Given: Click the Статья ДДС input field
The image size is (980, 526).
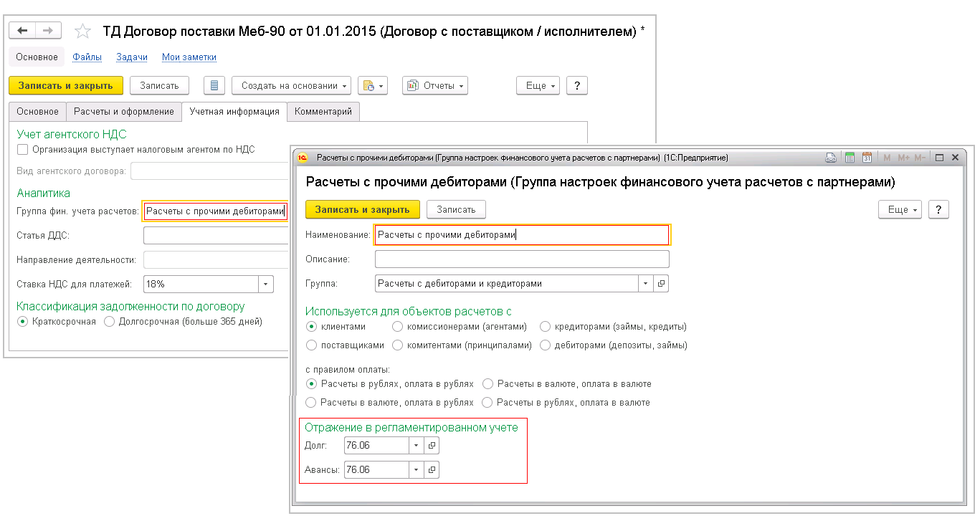Looking at the screenshot, I should [215, 236].
